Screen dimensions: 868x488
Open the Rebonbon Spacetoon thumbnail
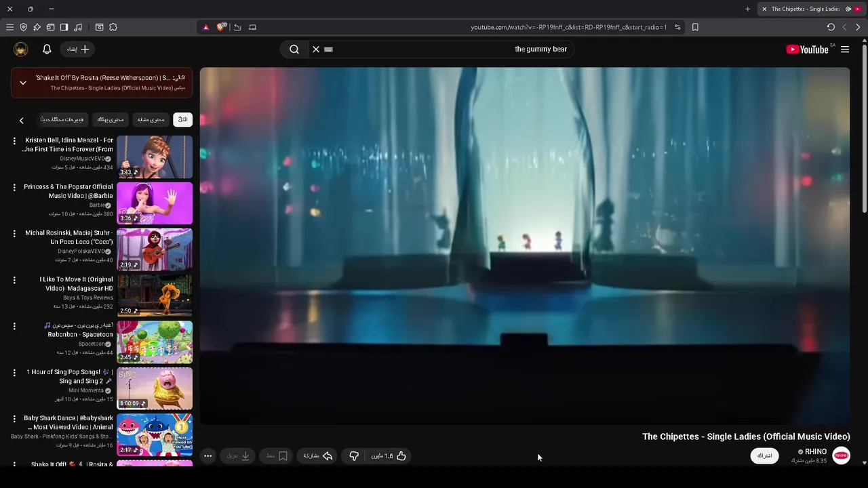pos(155,342)
